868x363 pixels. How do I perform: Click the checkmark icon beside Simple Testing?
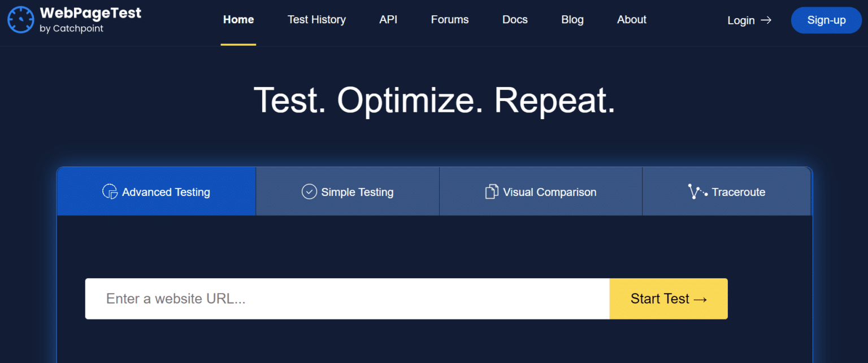pyautogui.click(x=309, y=192)
